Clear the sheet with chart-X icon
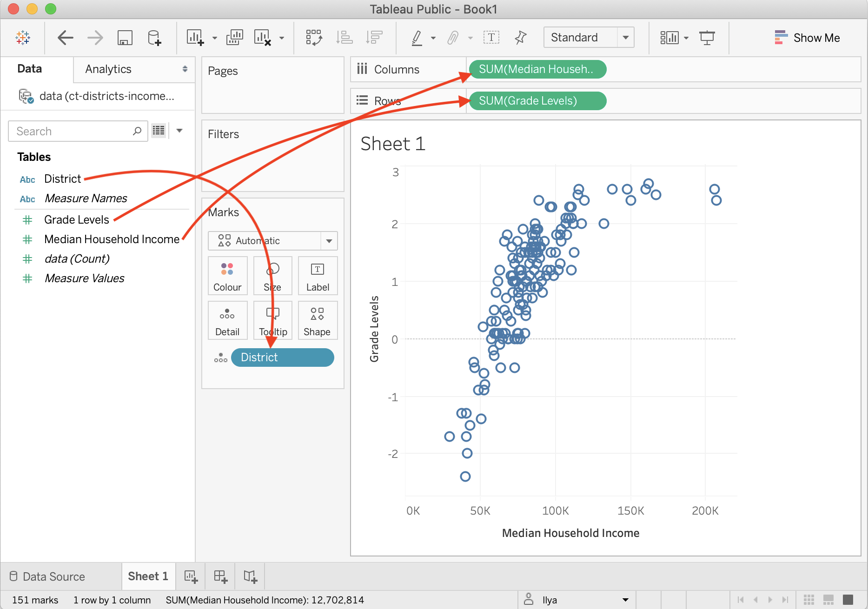 [263, 38]
